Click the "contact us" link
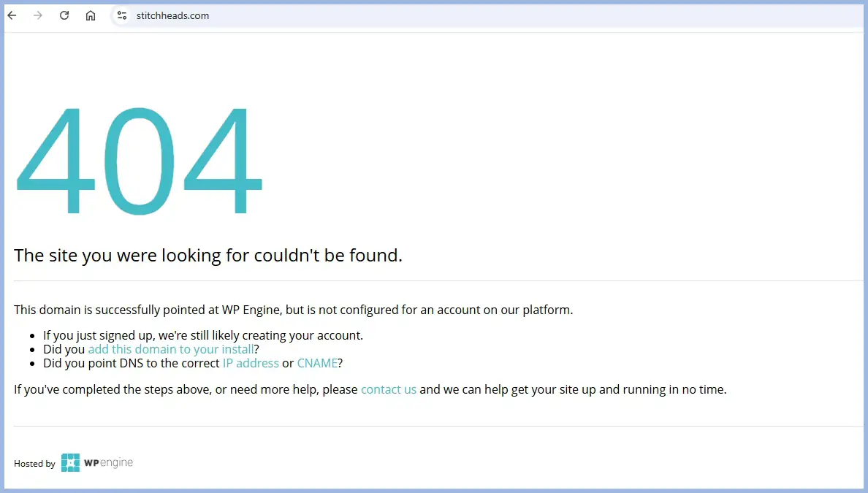868x493 pixels. click(x=389, y=389)
